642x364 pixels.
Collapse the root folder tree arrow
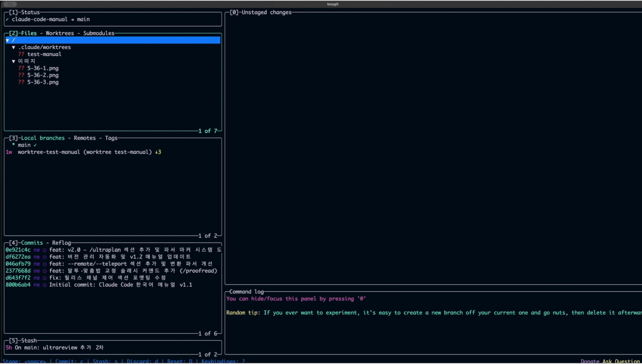(7, 40)
